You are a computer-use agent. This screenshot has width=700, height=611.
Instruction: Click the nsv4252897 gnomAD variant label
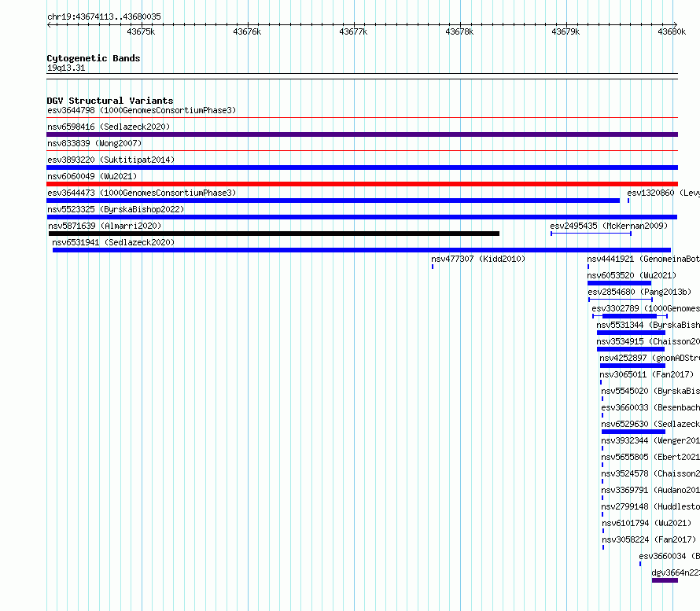tap(650, 358)
